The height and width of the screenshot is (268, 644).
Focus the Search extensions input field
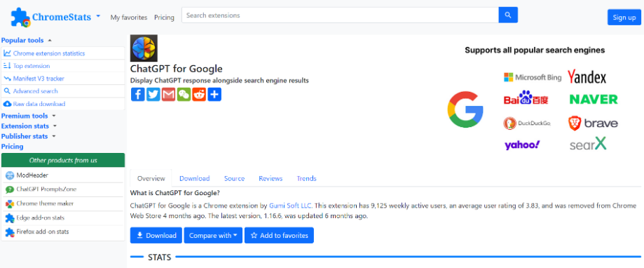point(340,15)
